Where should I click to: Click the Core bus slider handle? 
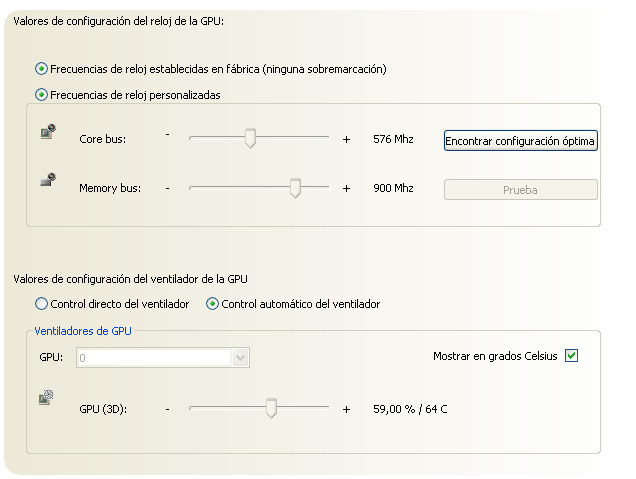coord(250,139)
